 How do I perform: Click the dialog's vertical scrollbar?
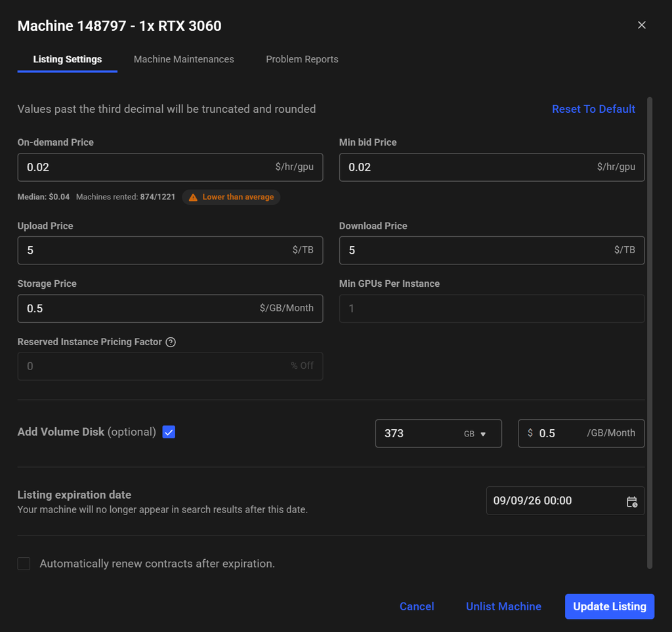[650, 333]
